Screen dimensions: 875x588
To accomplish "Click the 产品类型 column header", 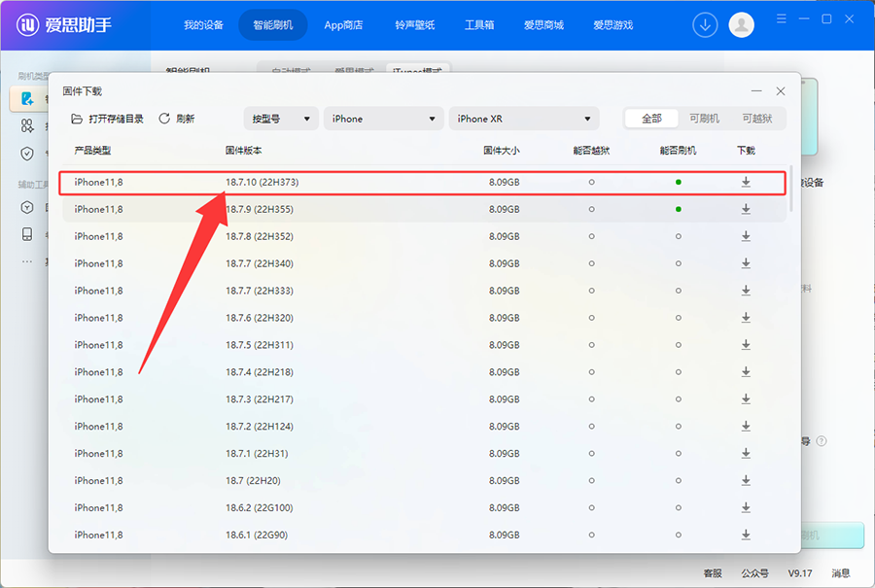I will 92,151.
